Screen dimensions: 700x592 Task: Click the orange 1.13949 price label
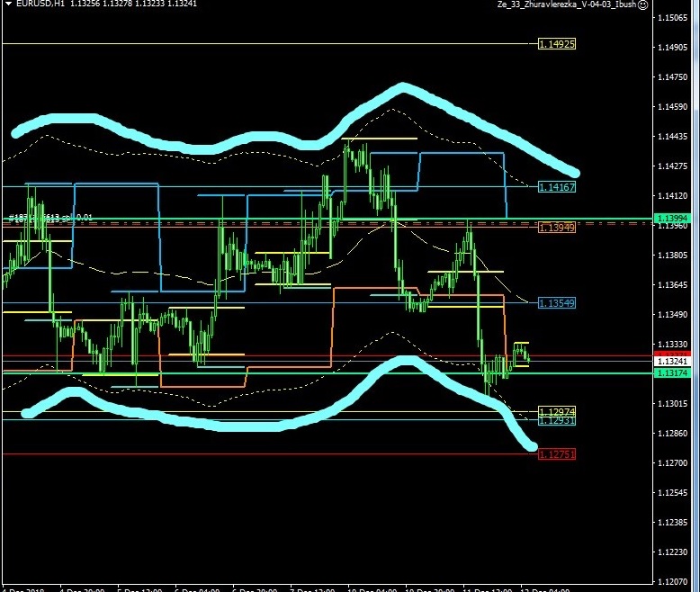pos(557,229)
